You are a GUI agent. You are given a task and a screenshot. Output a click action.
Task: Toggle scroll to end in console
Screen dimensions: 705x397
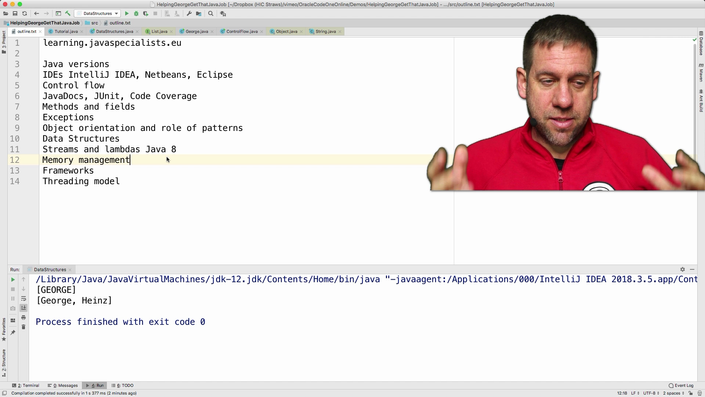(23, 308)
